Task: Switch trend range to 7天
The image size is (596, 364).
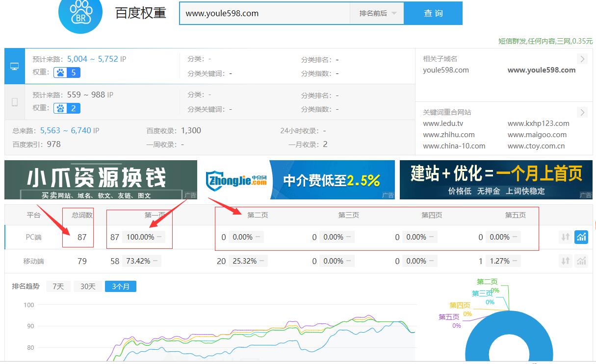Action: [x=58, y=286]
